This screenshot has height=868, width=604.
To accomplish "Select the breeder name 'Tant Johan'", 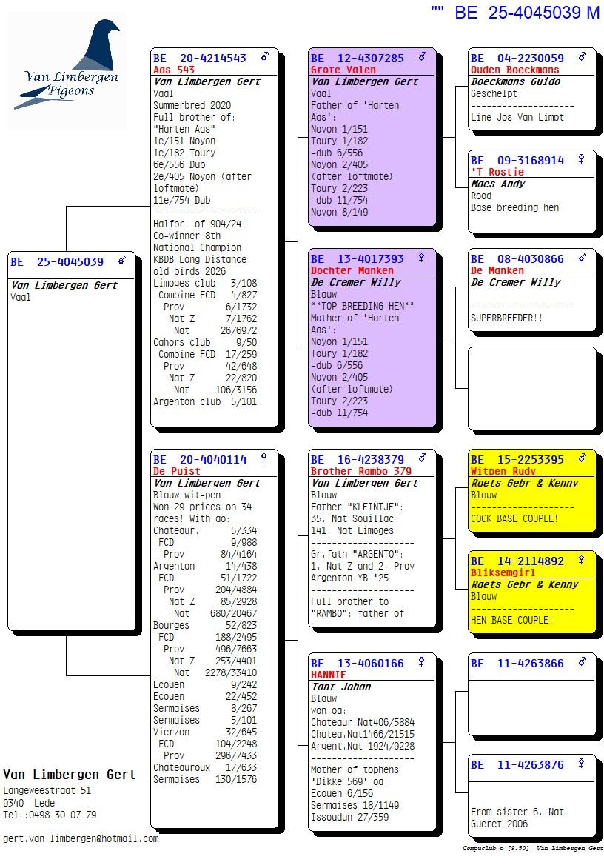I will pyautogui.click(x=340, y=687).
